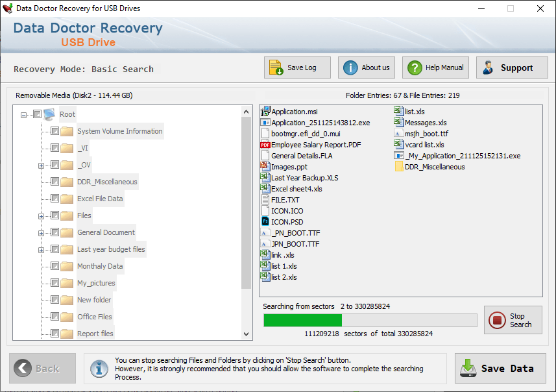Image resolution: width=556 pixels, height=392 pixels.
Task: Select the list 2.xls file name
Action: 284,277
